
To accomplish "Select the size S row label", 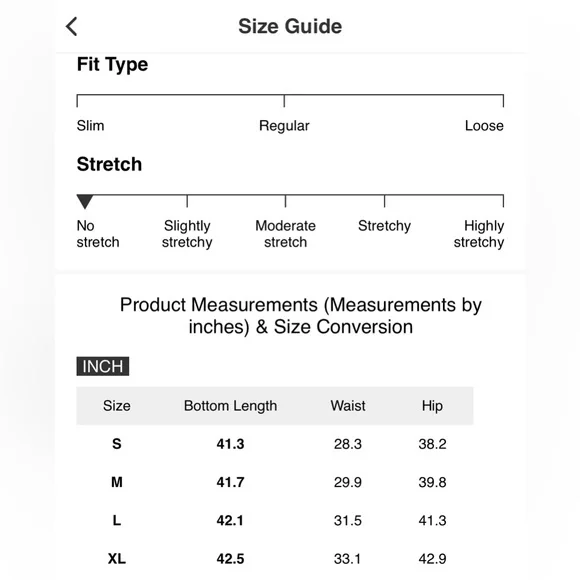I will 117,444.
